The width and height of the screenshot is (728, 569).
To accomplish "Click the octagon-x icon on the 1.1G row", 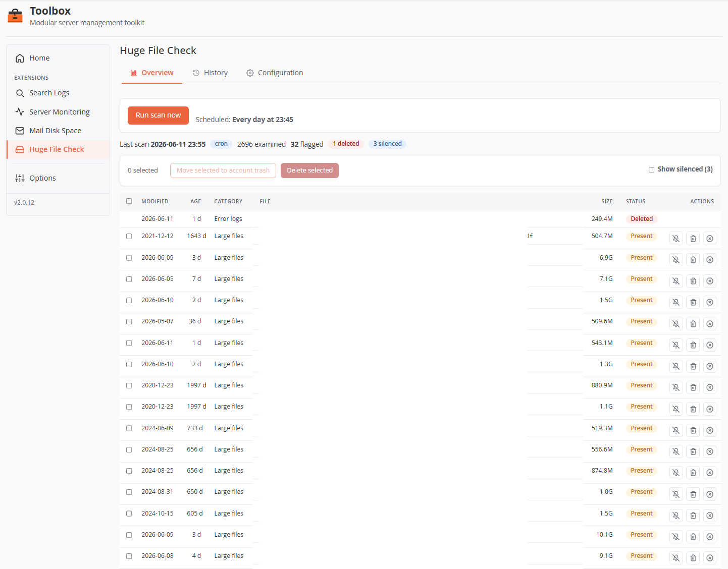I will click(710, 409).
